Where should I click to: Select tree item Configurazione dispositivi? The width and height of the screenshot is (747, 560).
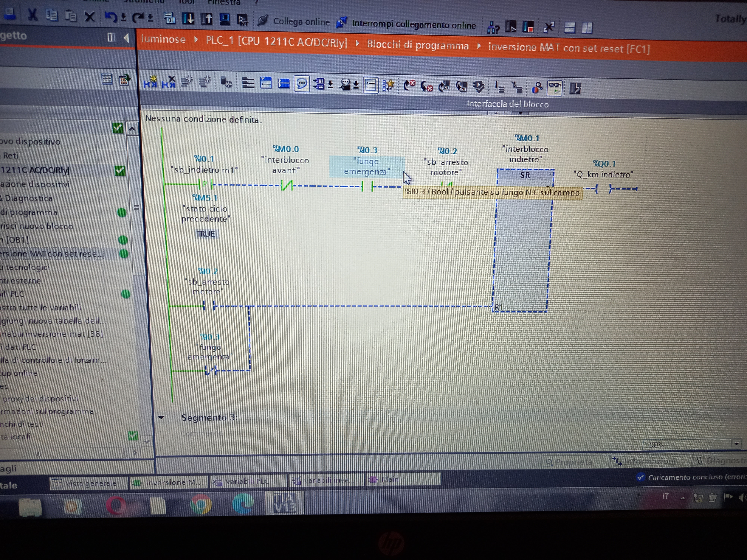tap(35, 184)
